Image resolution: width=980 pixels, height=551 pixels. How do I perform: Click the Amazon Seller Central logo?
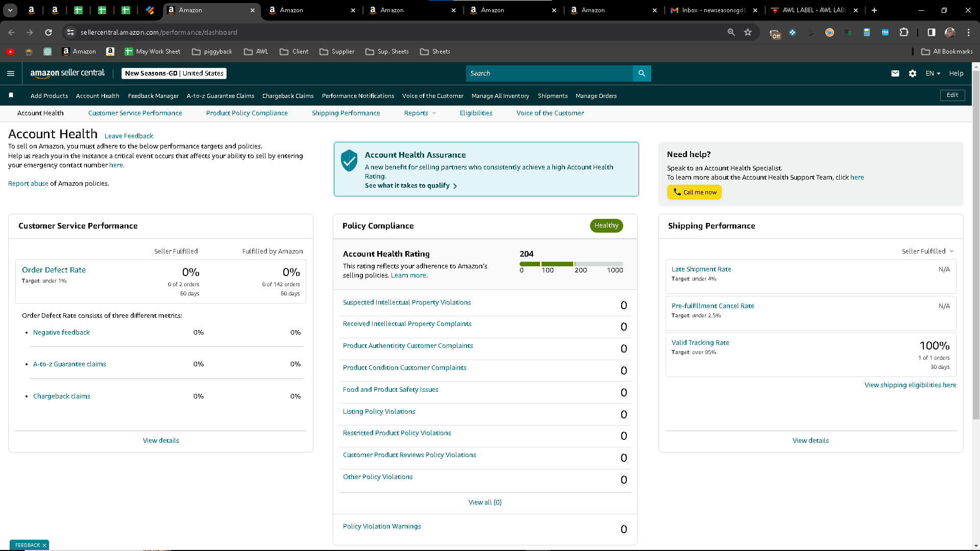[x=67, y=73]
